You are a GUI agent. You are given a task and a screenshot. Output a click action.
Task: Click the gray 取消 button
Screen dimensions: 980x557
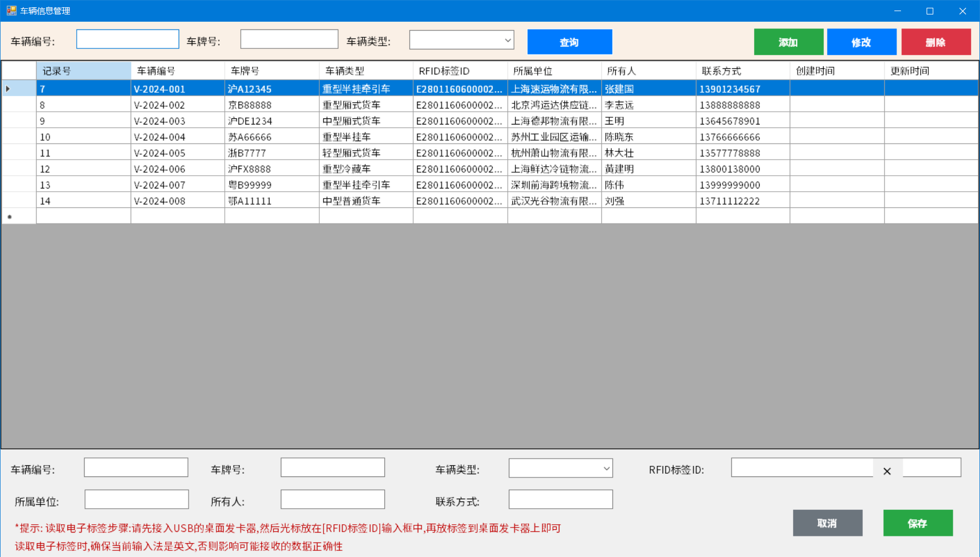pos(828,523)
